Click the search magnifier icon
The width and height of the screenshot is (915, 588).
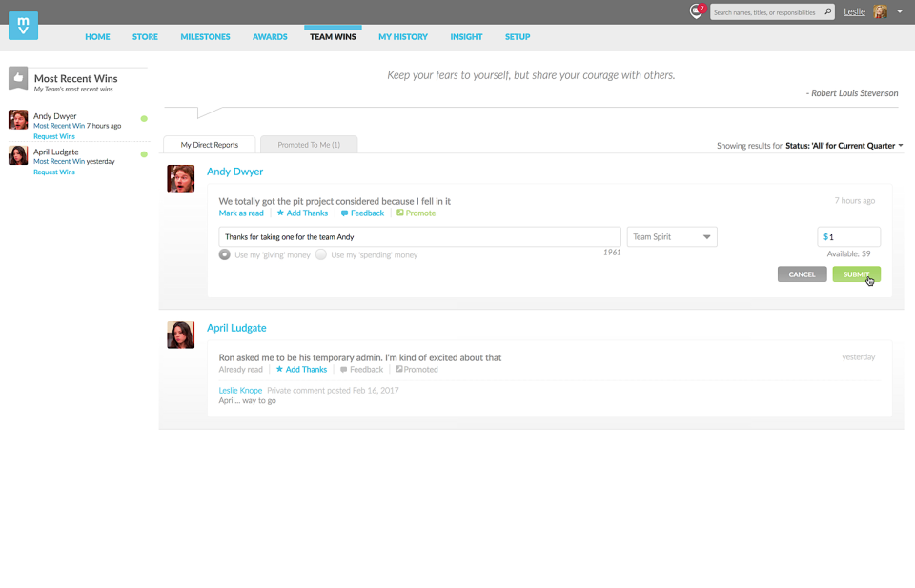tap(827, 11)
